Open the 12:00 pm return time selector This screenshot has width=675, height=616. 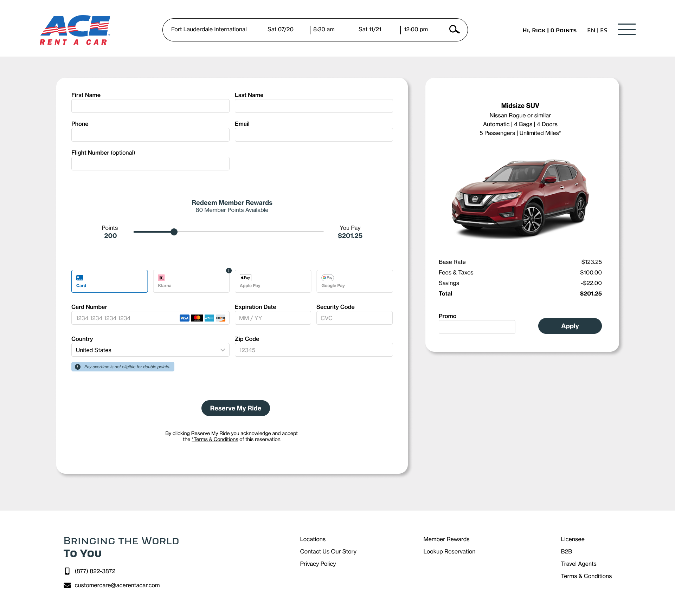tap(416, 30)
